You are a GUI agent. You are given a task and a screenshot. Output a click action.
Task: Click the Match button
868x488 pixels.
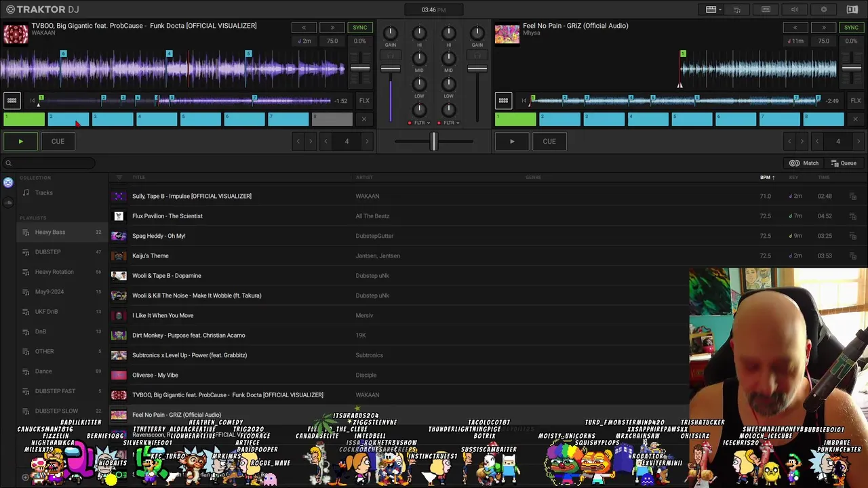click(804, 163)
